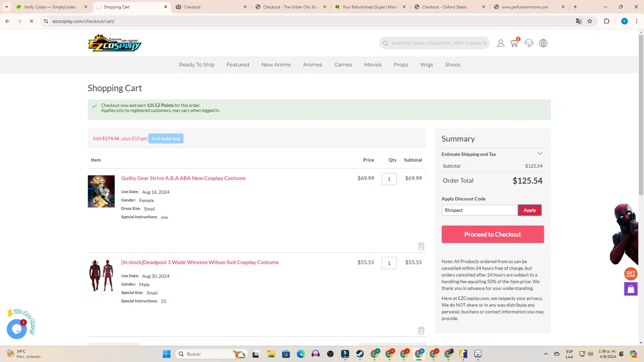The image size is (644, 362).
Task: Open a new browser tab
Action: tap(575, 7)
